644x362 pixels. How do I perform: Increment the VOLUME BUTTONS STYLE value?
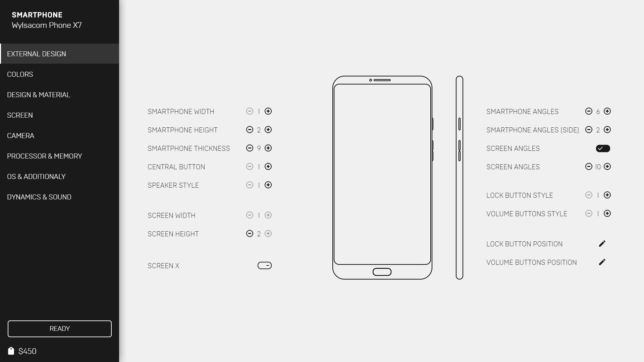[x=607, y=214]
